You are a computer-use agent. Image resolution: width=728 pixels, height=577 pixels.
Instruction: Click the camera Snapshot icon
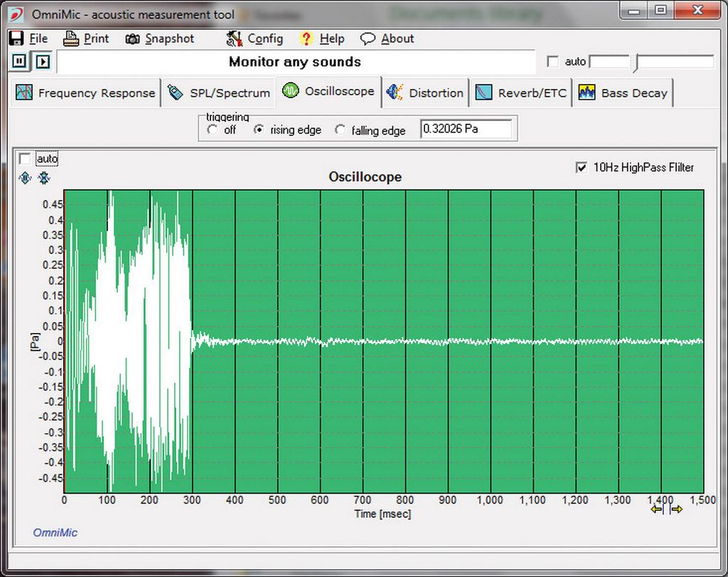(x=132, y=39)
